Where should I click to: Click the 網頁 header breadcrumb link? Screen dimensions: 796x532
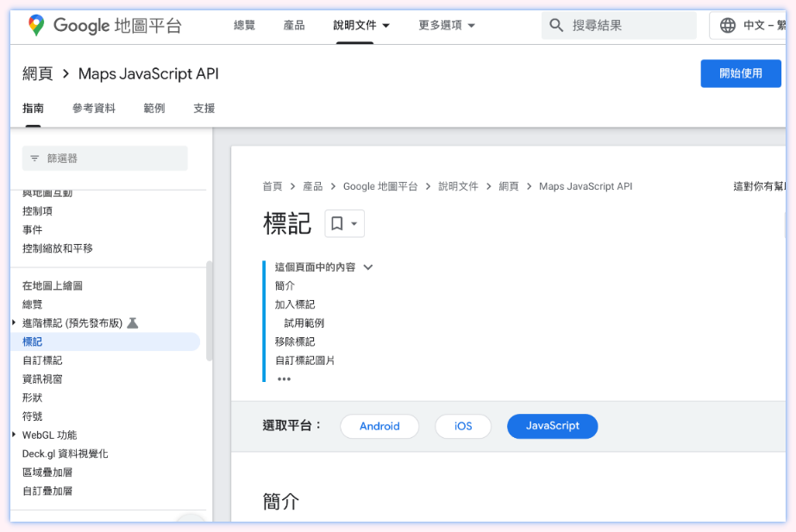[38, 74]
